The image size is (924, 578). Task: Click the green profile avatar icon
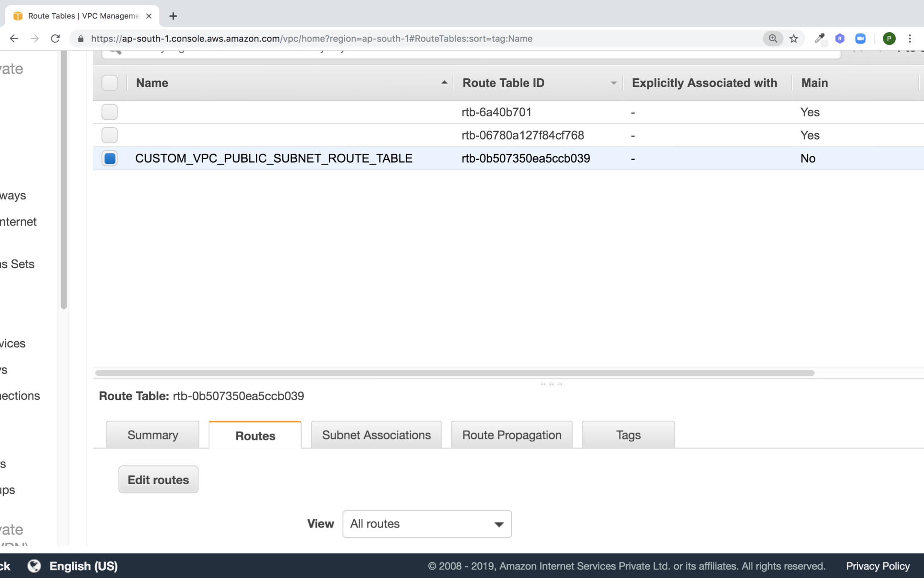[889, 39]
